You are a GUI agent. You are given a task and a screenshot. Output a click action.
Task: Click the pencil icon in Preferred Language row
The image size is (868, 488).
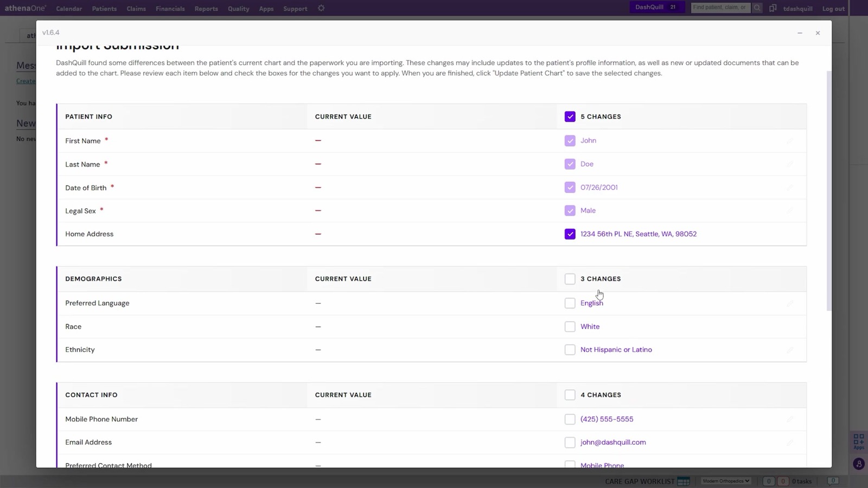coord(790,303)
